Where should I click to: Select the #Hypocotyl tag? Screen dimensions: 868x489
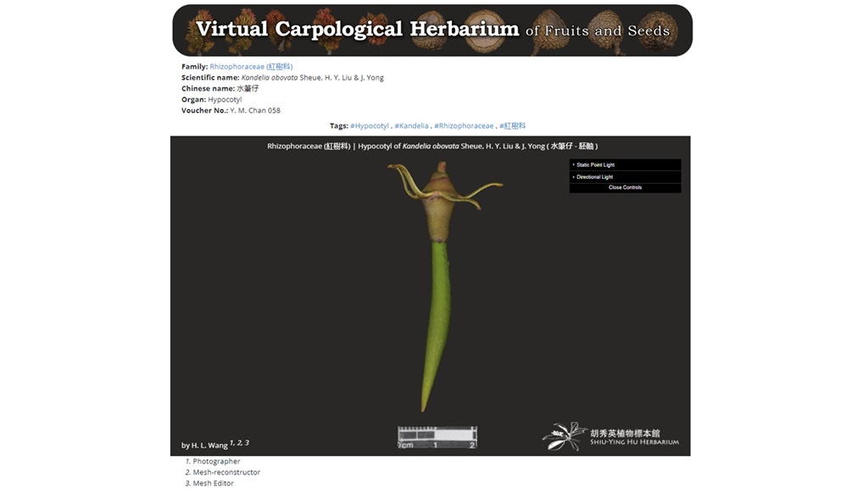point(370,125)
